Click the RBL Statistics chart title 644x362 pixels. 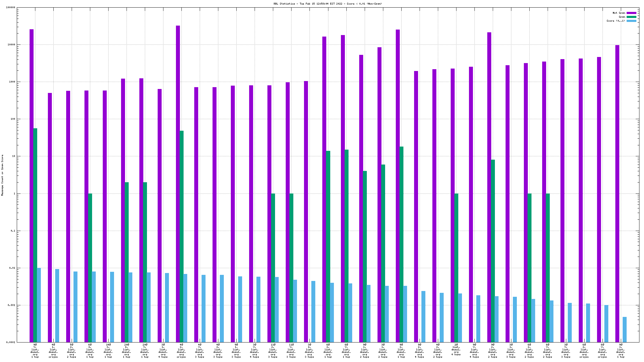327,4
